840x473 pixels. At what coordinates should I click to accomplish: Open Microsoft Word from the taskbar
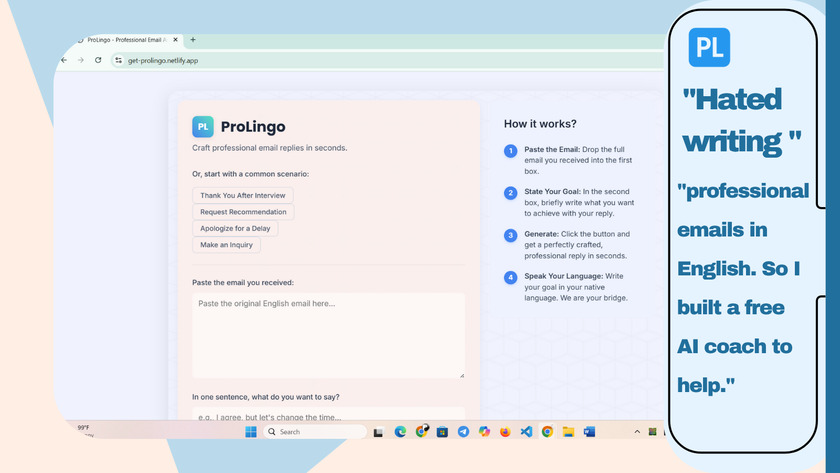point(589,432)
